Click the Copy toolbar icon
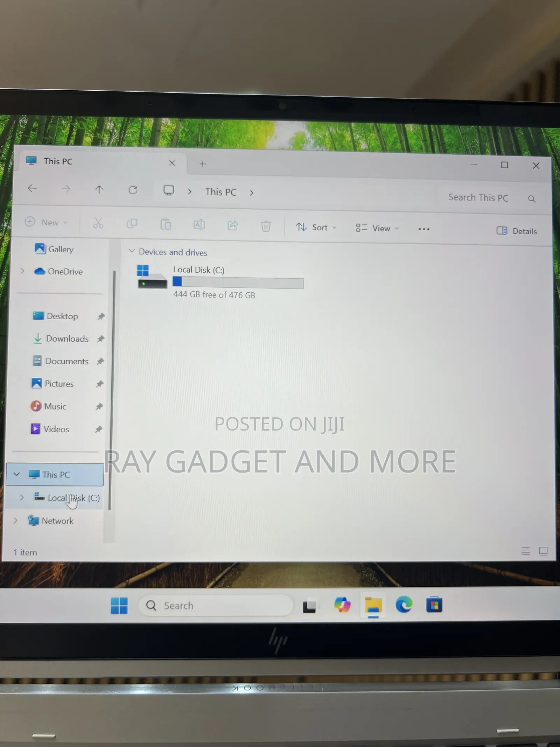The width and height of the screenshot is (560, 747). pyautogui.click(x=132, y=224)
